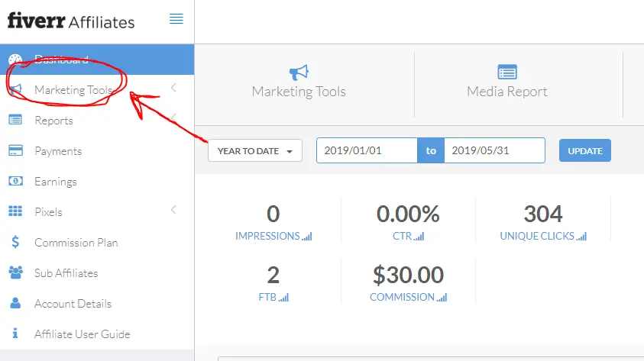The height and width of the screenshot is (361, 644).
Task: Click the Affiliate User Guide info icon
Action: point(15,333)
